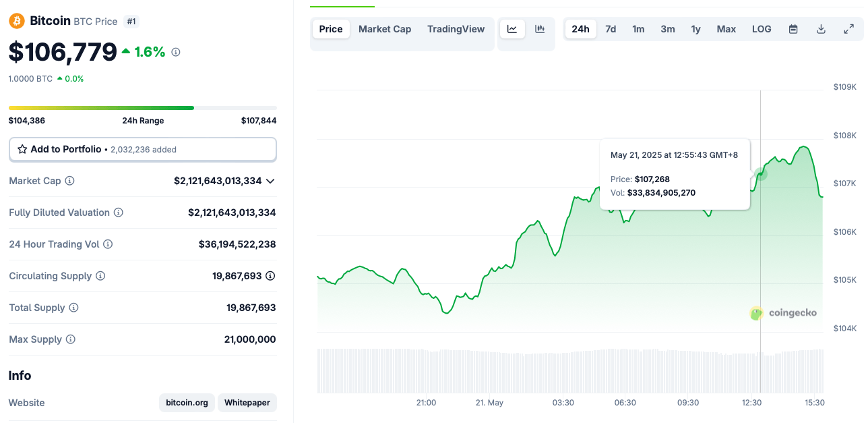Viewport: 868px width, 423px height.
Task: Open the bitcoin.org website link
Action: tap(187, 403)
